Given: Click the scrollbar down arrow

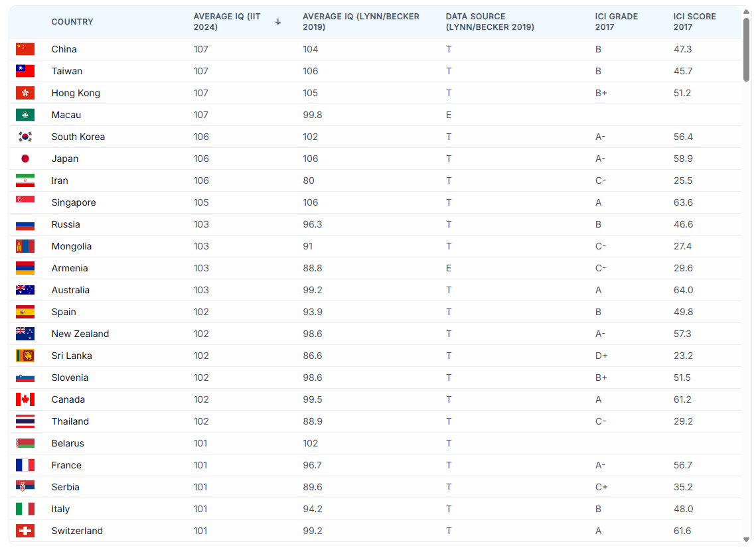Looking at the screenshot, I should (x=746, y=540).
